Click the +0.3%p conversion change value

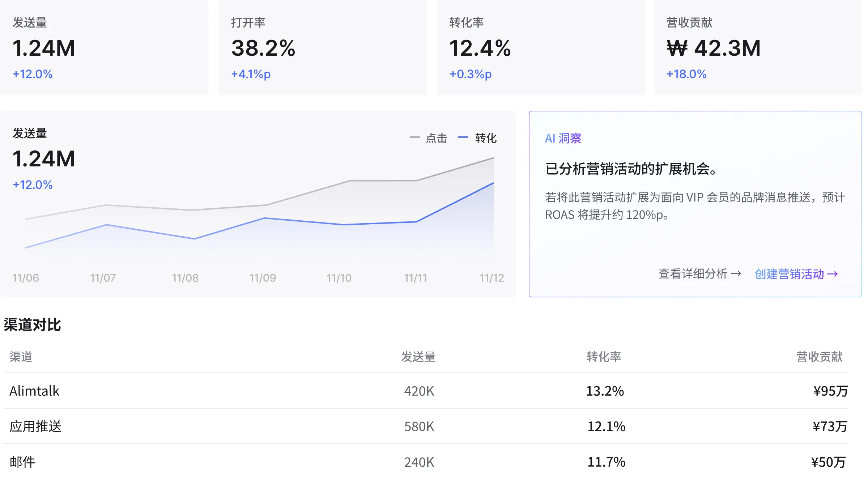tap(471, 74)
